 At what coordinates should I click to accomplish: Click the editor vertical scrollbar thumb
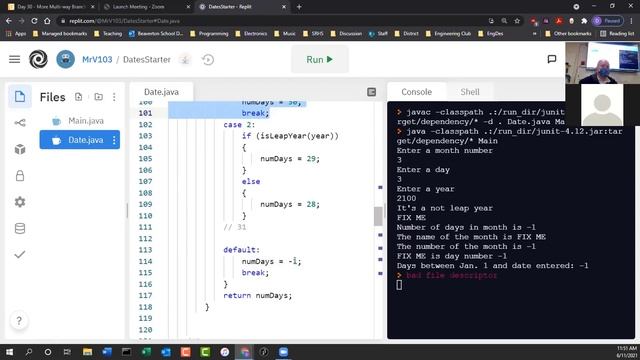point(378,216)
